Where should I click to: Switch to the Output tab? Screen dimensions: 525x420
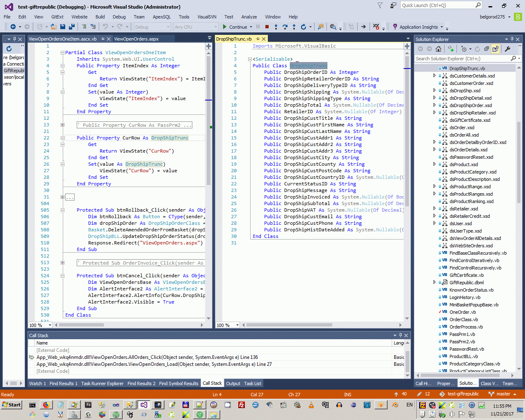click(x=233, y=383)
